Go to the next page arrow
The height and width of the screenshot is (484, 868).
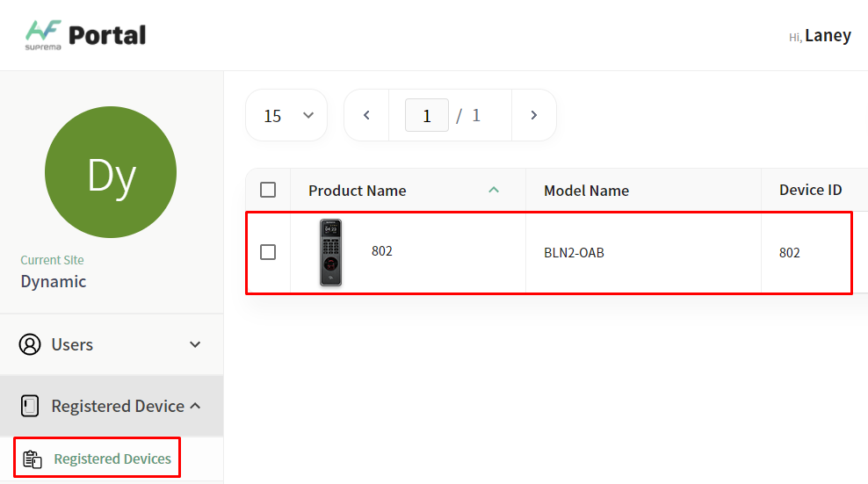click(x=533, y=115)
